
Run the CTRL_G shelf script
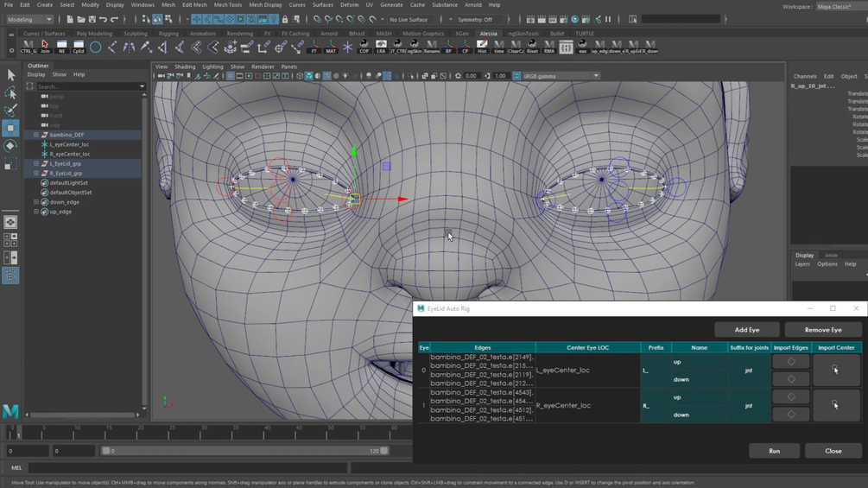(28, 48)
